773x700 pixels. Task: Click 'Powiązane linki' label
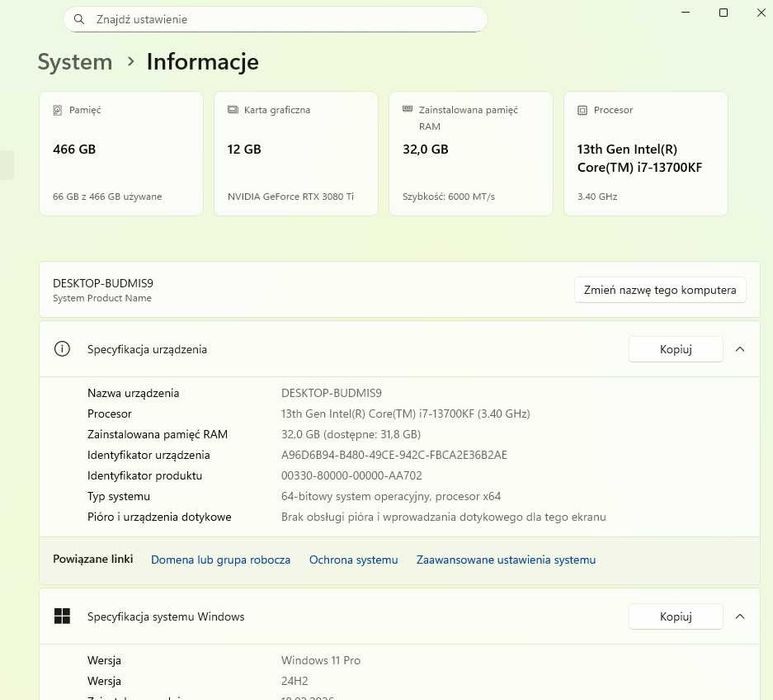[x=93, y=559]
